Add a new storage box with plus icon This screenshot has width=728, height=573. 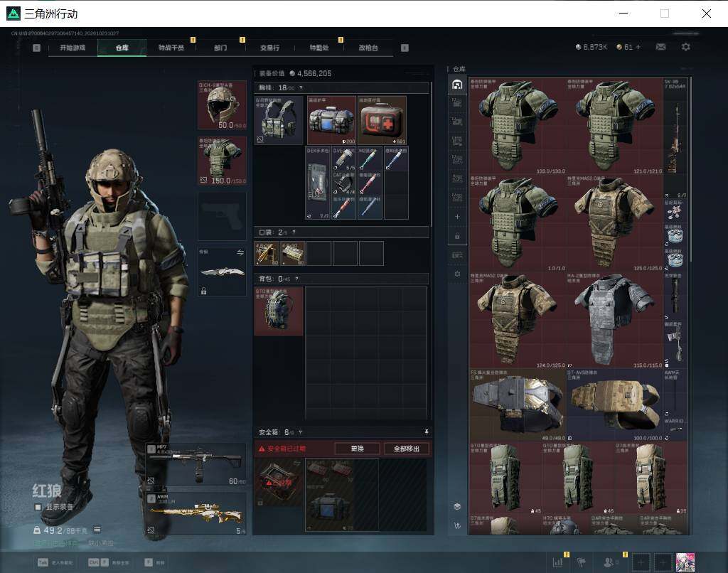point(457,217)
